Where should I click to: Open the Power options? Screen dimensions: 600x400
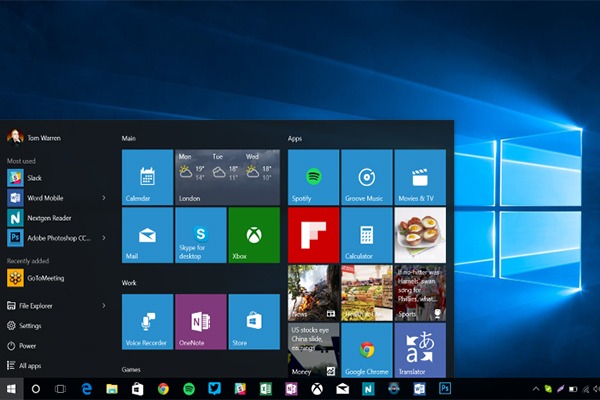point(21,346)
